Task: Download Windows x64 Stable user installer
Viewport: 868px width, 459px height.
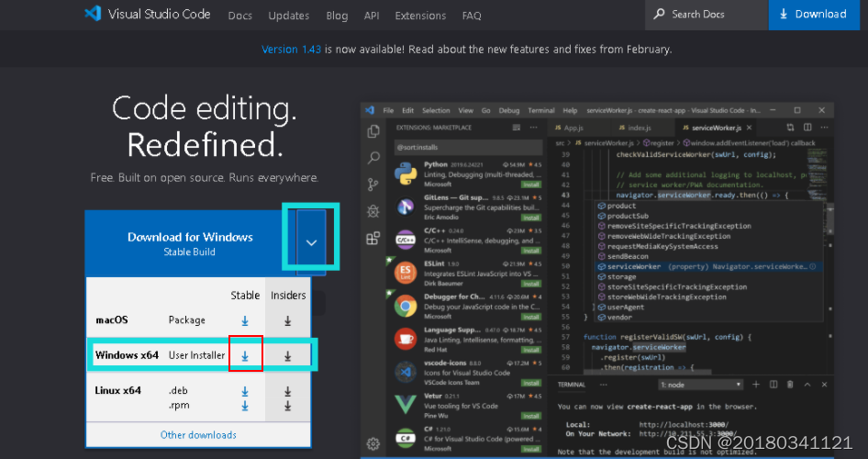Action: click(x=245, y=356)
